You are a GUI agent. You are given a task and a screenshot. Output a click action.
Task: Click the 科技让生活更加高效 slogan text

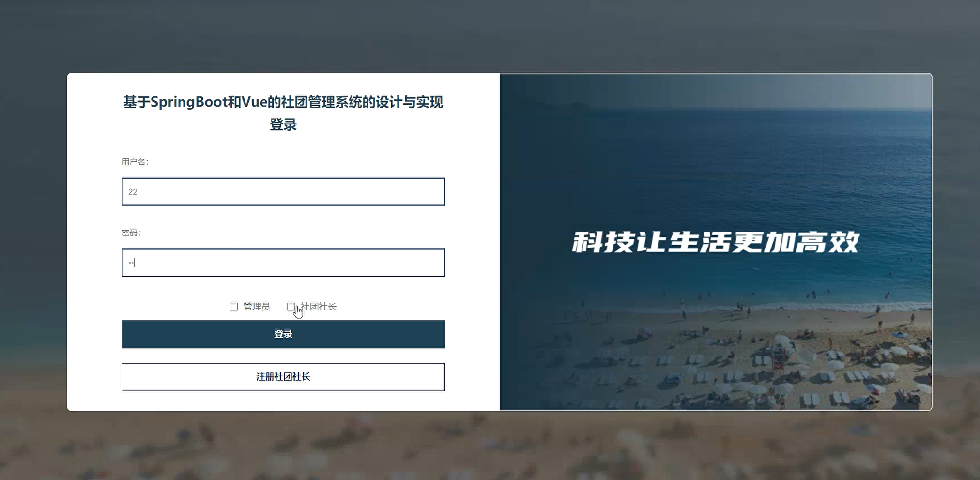(716, 242)
